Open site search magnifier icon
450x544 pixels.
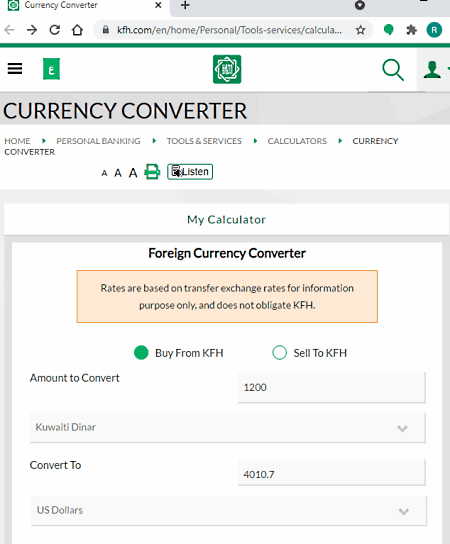(393, 70)
